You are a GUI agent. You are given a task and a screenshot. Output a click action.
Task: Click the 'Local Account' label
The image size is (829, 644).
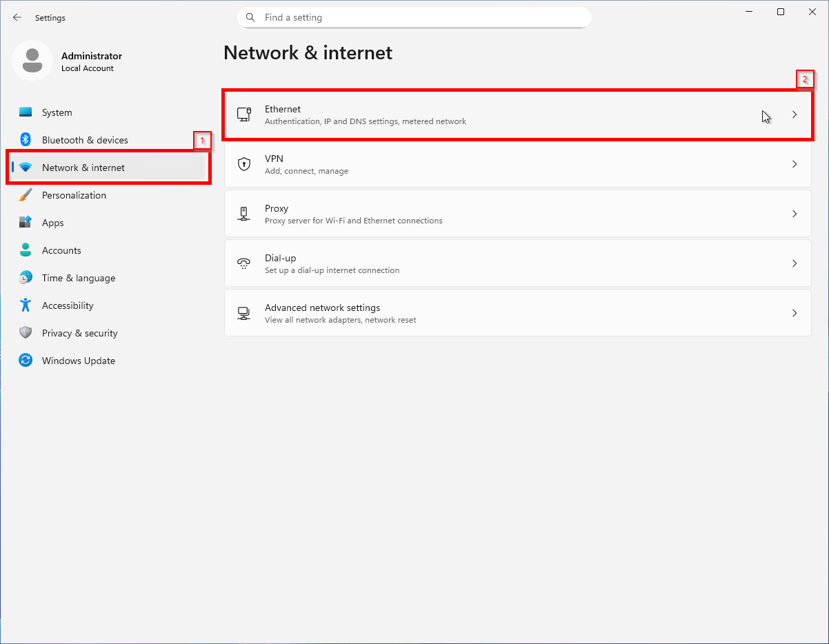(x=88, y=68)
